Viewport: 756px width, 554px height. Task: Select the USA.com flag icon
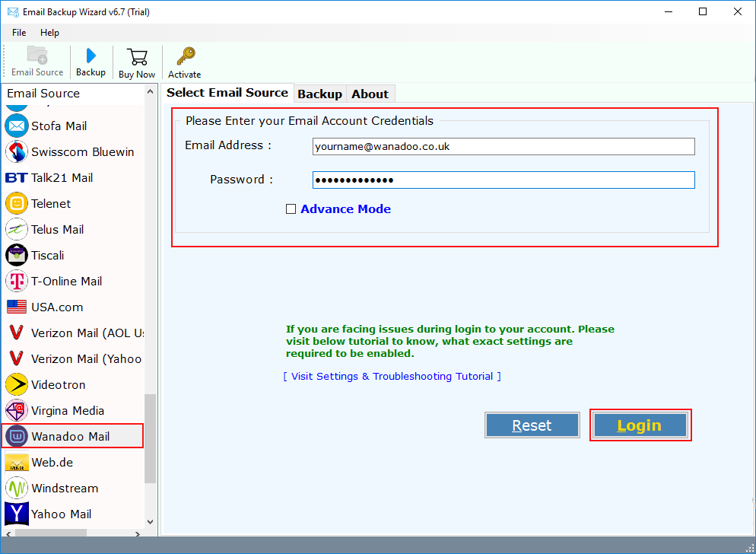coord(17,307)
